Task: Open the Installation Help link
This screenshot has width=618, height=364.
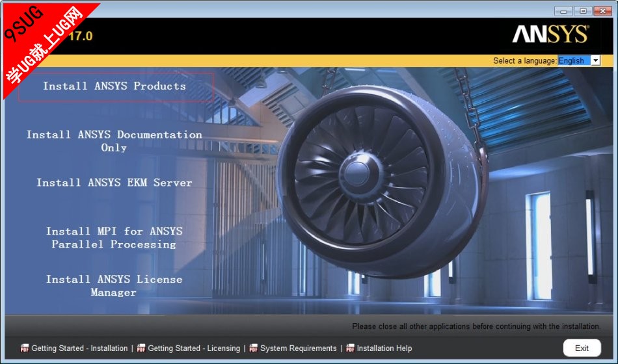Action: (x=384, y=348)
